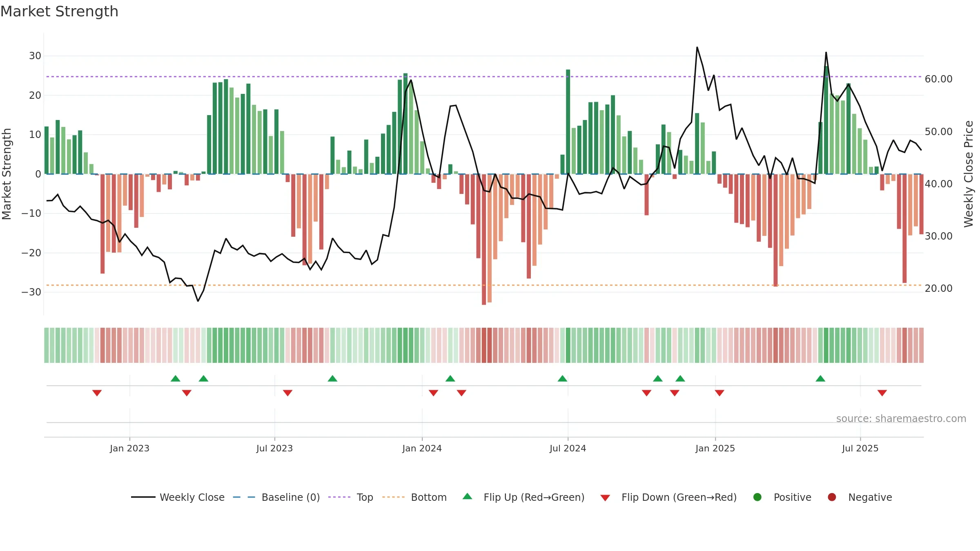This screenshot has width=980, height=551.
Task: Click the 30.00 price axis tick
Action: click(x=938, y=236)
